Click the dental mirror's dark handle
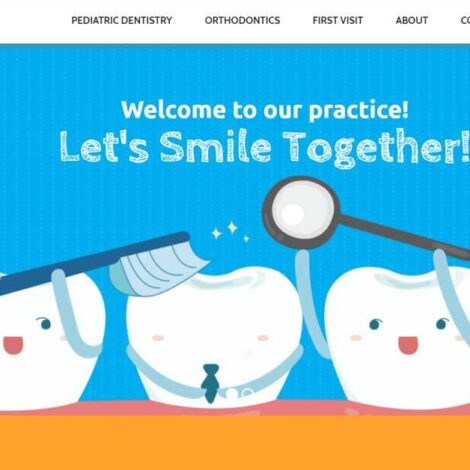The image size is (470, 470). click(405, 238)
